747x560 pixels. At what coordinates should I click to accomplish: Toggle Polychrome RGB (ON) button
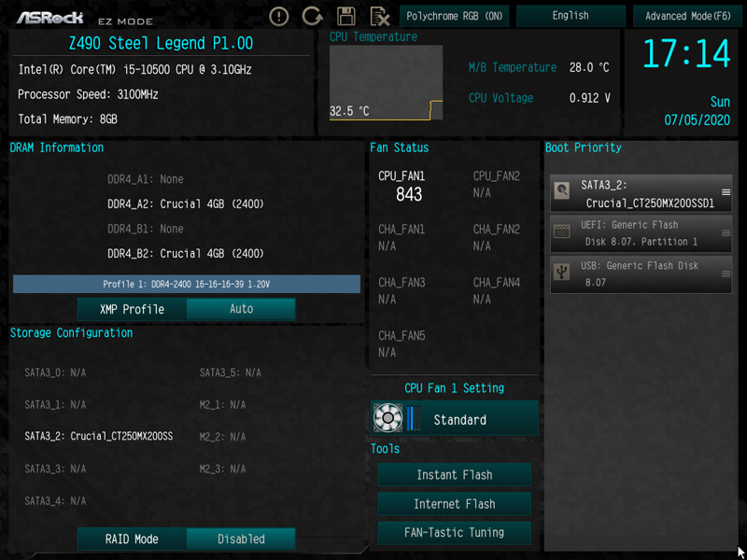coord(455,16)
